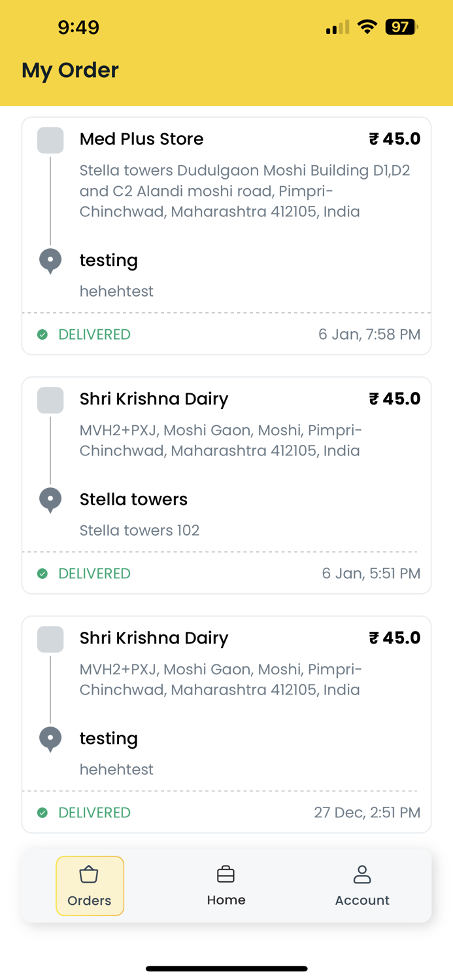Click location pin beside Stella towers
The width and height of the screenshot is (453, 980).
coord(50,500)
